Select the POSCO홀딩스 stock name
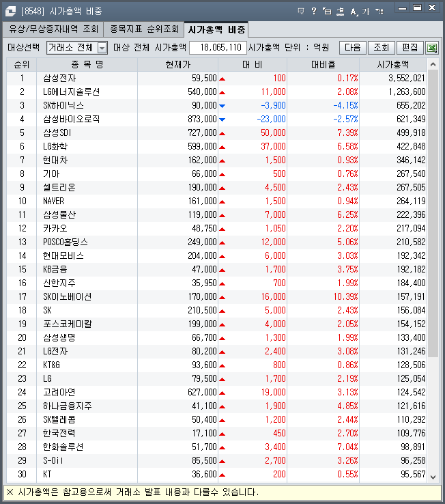This screenshot has height=504, width=445. coord(66,242)
